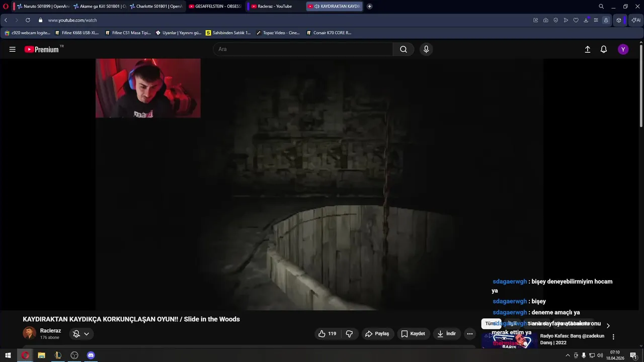Run search with the magnifier button
This screenshot has height=362, width=644.
point(404,49)
